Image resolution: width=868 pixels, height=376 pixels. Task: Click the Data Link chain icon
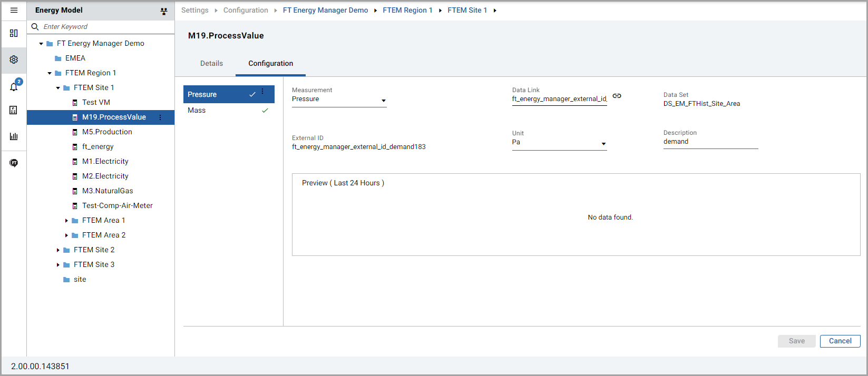point(617,96)
